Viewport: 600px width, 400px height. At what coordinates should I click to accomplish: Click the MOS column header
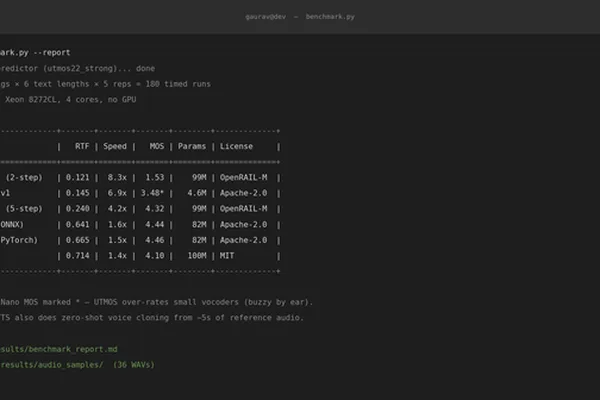(157, 146)
